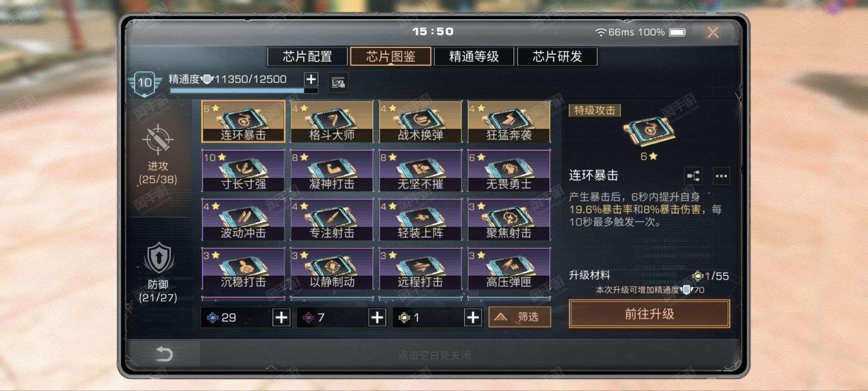868x391 pixels.
Task: Select the 格斗大师 chip card
Action: 332,121
